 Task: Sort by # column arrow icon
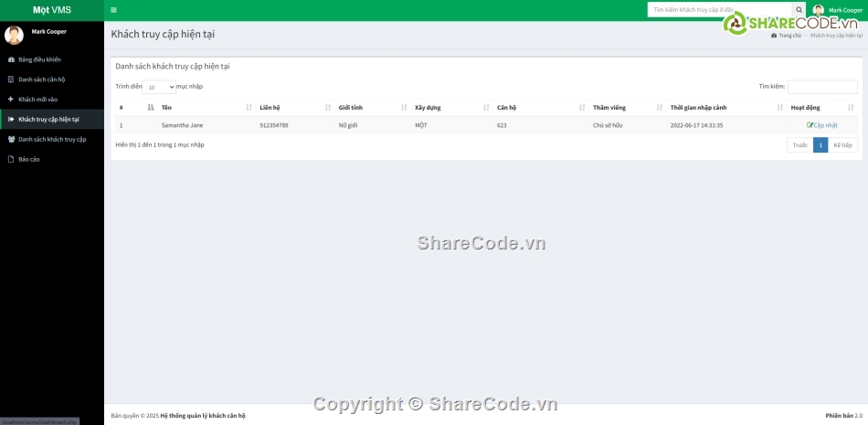(151, 108)
